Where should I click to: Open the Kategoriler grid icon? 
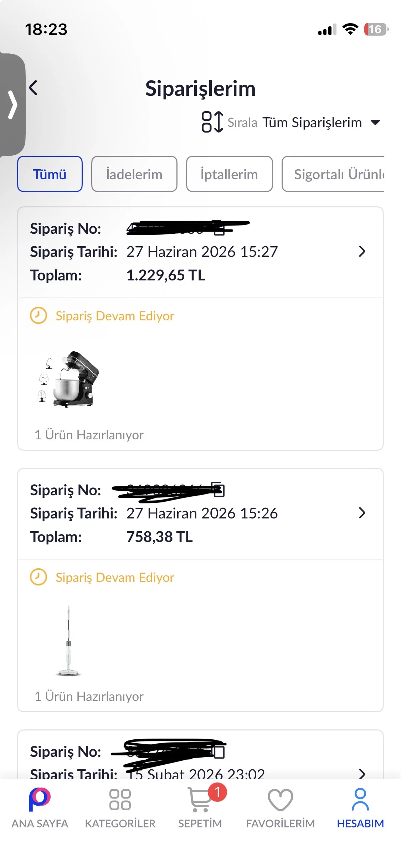point(120,808)
